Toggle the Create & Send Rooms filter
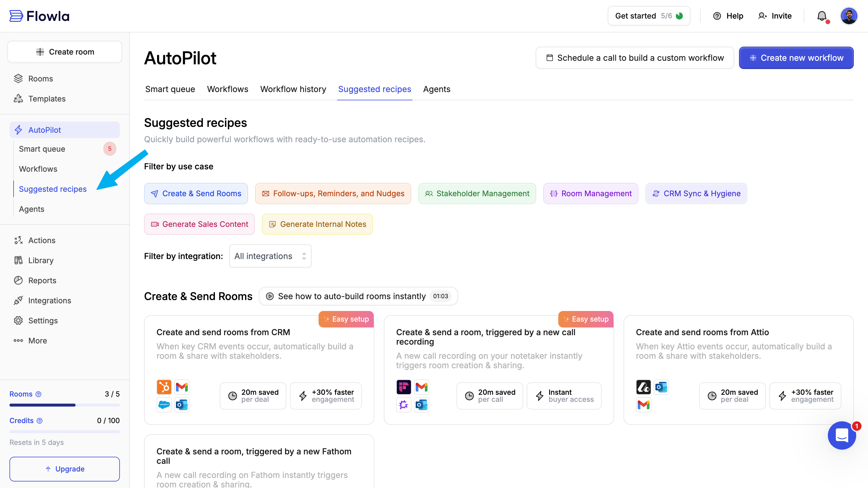The width and height of the screenshot is (868, 488). pyautogui.click(x=196, y=194)
